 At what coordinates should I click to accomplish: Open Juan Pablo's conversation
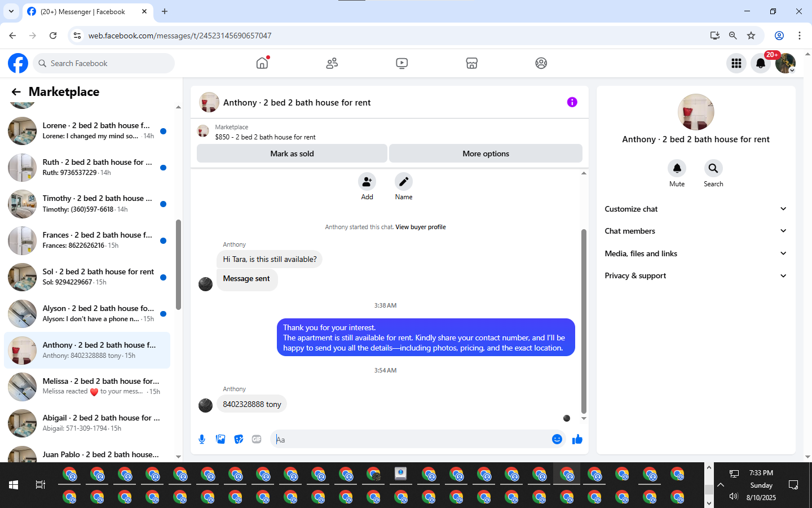[87, 453]
